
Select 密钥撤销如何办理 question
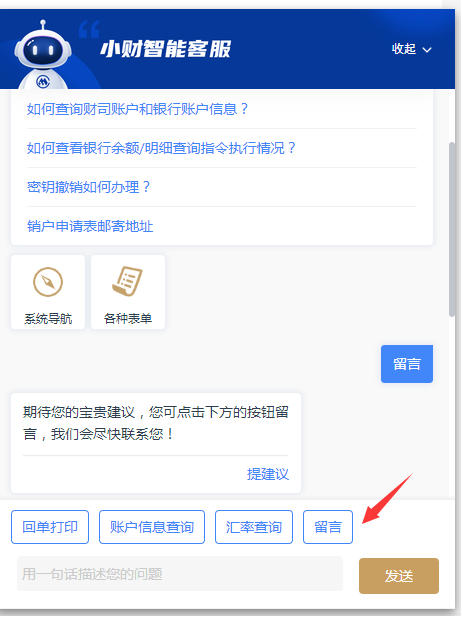(88, 187)
